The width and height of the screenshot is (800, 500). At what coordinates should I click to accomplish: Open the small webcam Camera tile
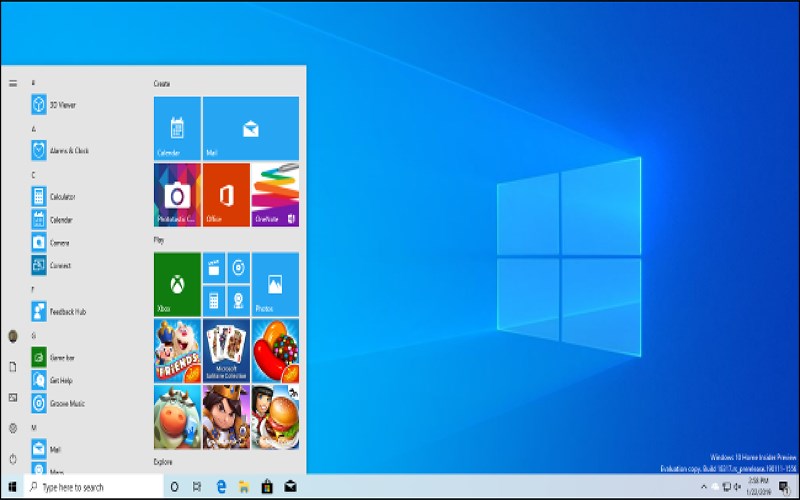point(238,301)
